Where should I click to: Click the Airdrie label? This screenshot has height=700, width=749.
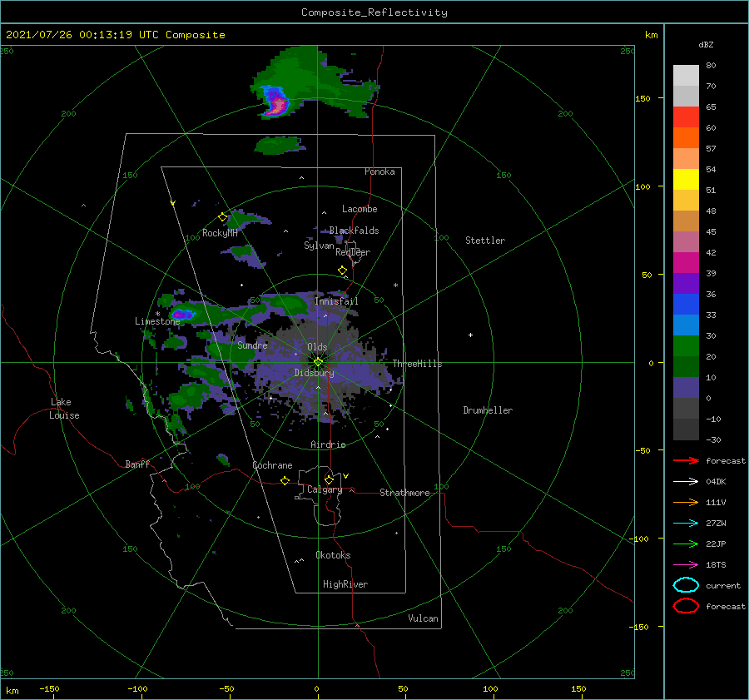tap(328, 444)
